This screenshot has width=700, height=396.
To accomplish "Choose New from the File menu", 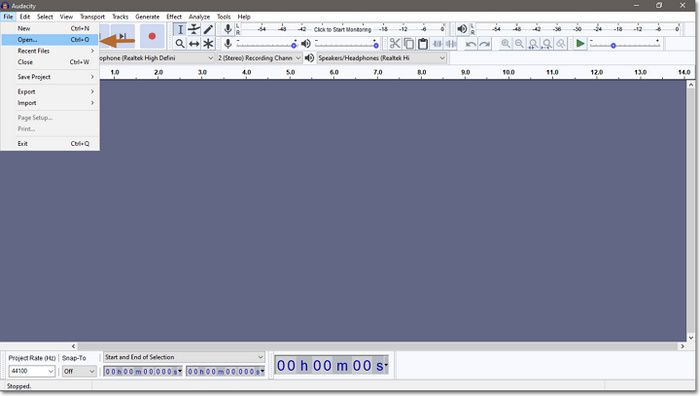I will [x=50, y=28].
